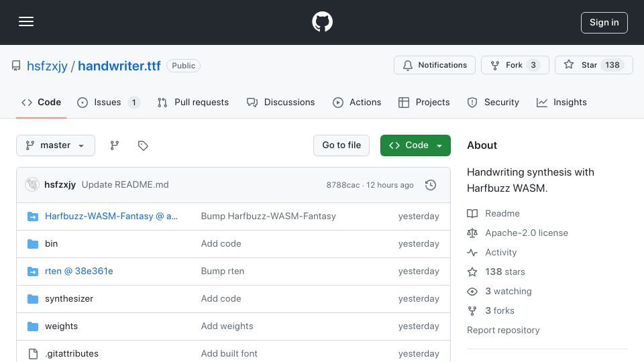
Task: Click the .gitattributes file icon
Action: [33, 354]
